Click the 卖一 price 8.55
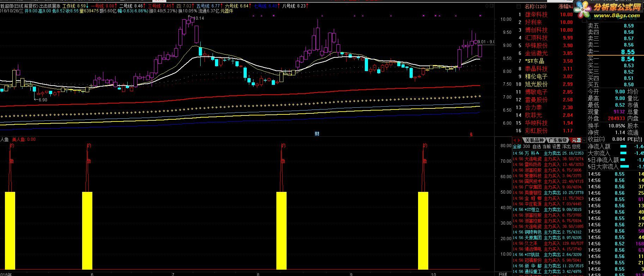Image resolution: width=644 pixels, height=276 pixels. (628, 52)
